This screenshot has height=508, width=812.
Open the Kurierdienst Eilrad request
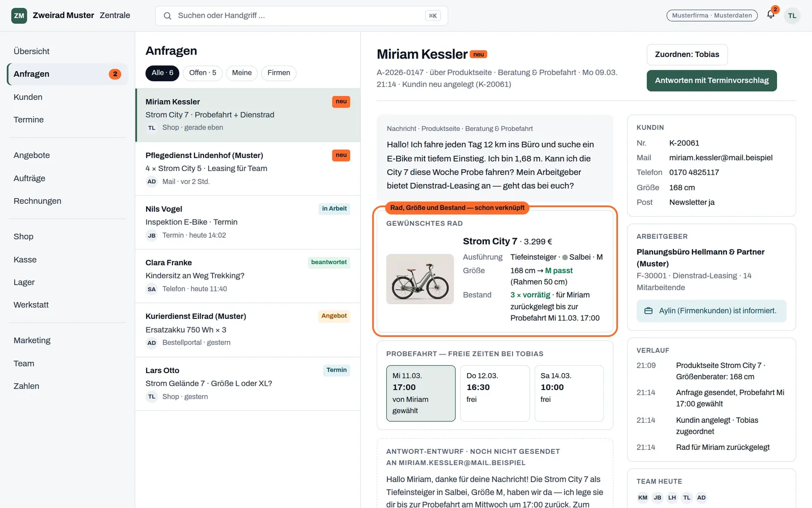248,330
